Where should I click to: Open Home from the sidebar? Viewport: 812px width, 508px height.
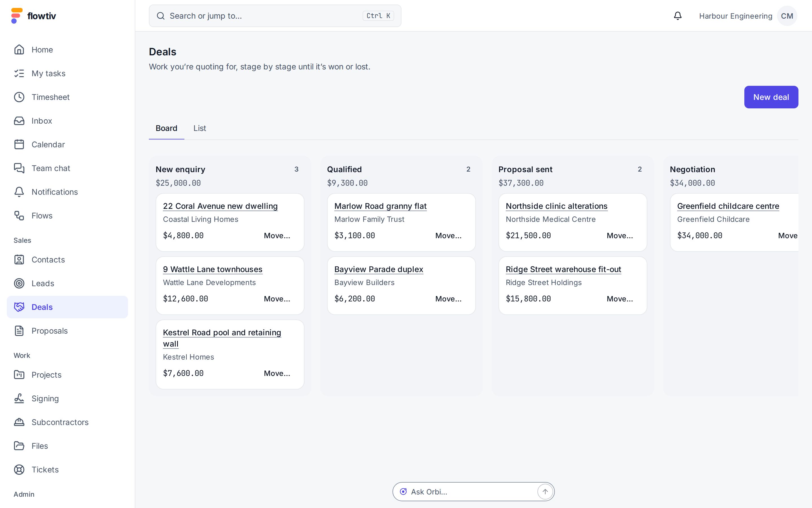[x=67, y=50]
